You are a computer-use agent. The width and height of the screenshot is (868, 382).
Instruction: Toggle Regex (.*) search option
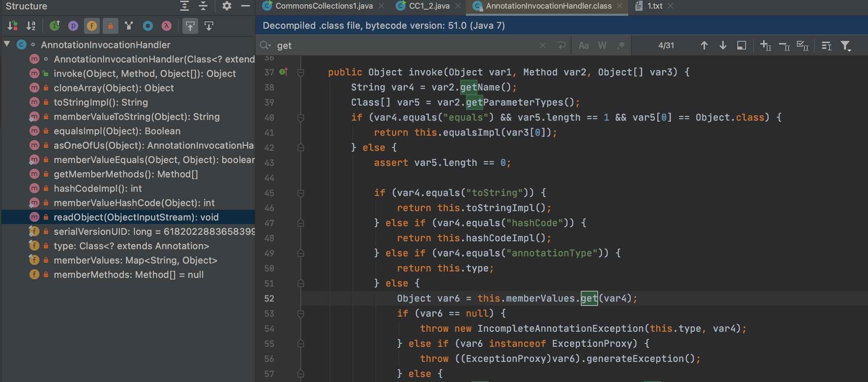(x=621, y=46)
